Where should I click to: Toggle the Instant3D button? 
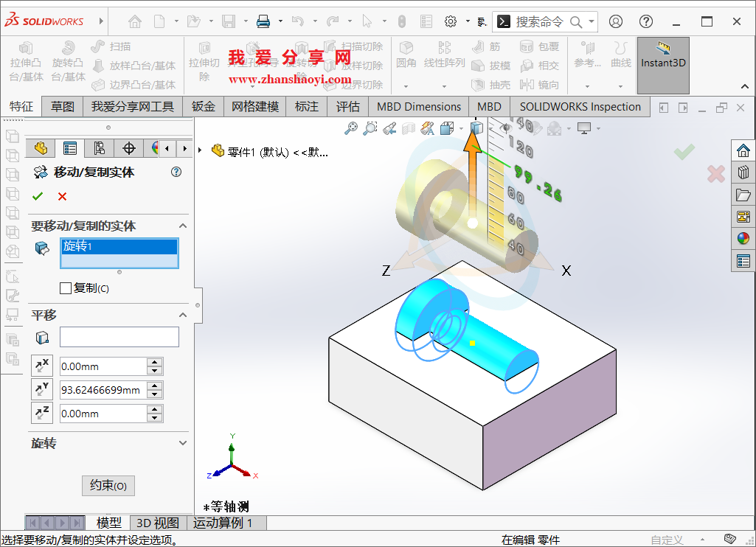coord(662,66)
